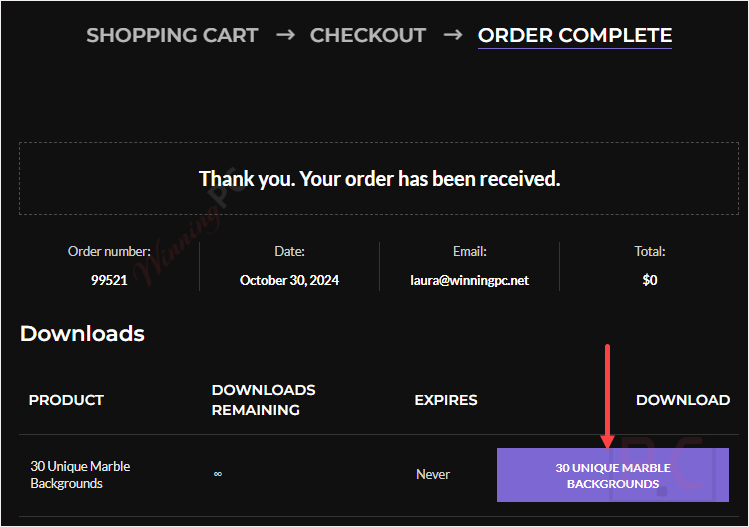Click the date October 30, 2024
This screenshot has height=527, width=749.
pos(289,280)
